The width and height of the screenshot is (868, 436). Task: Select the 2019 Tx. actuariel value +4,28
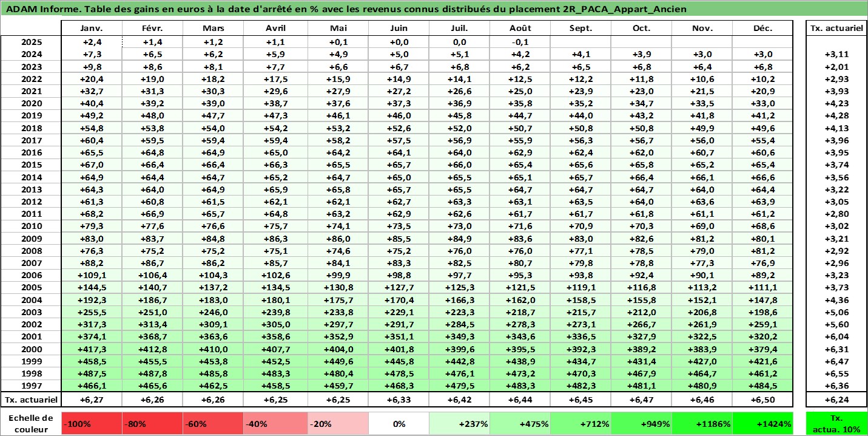836,116
